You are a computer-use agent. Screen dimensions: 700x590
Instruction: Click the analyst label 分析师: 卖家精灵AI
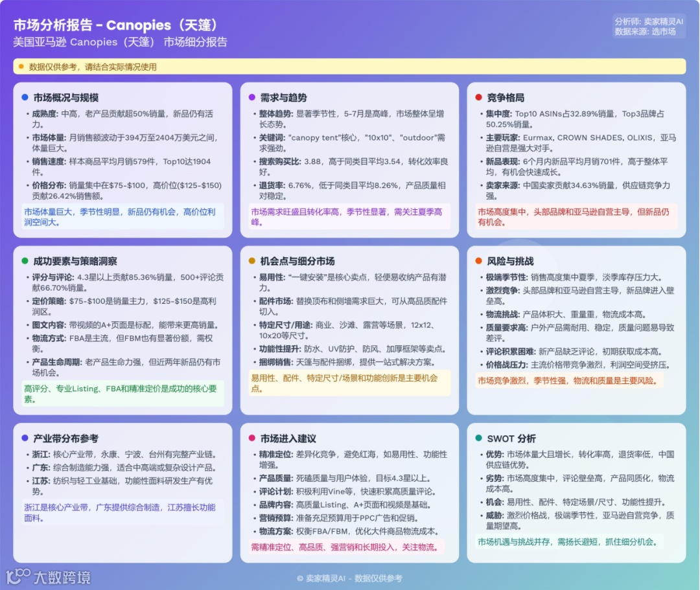click(649, 21)
